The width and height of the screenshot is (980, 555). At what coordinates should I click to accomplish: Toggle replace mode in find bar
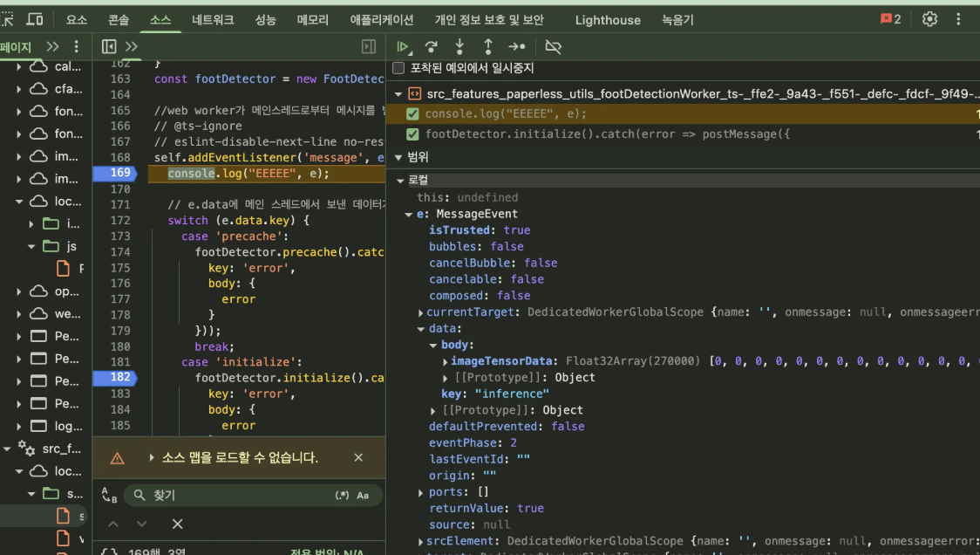[109, 495]
